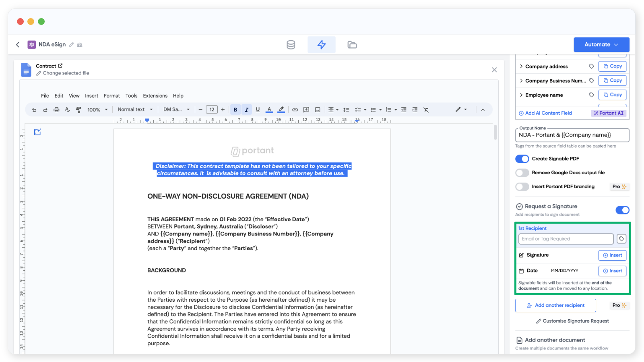644x362 pixels.
Task: Open the folder outputs tab
Action: 352,45
